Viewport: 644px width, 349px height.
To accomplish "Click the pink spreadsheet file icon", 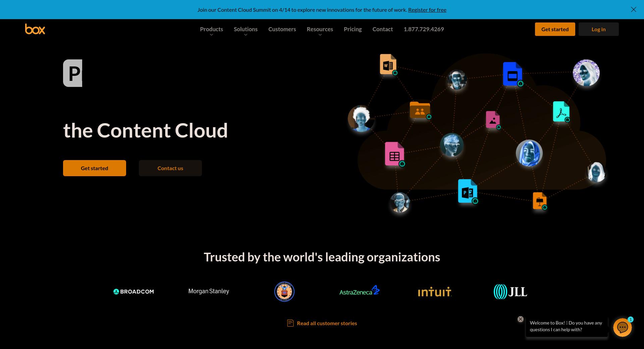I will 394,154.
